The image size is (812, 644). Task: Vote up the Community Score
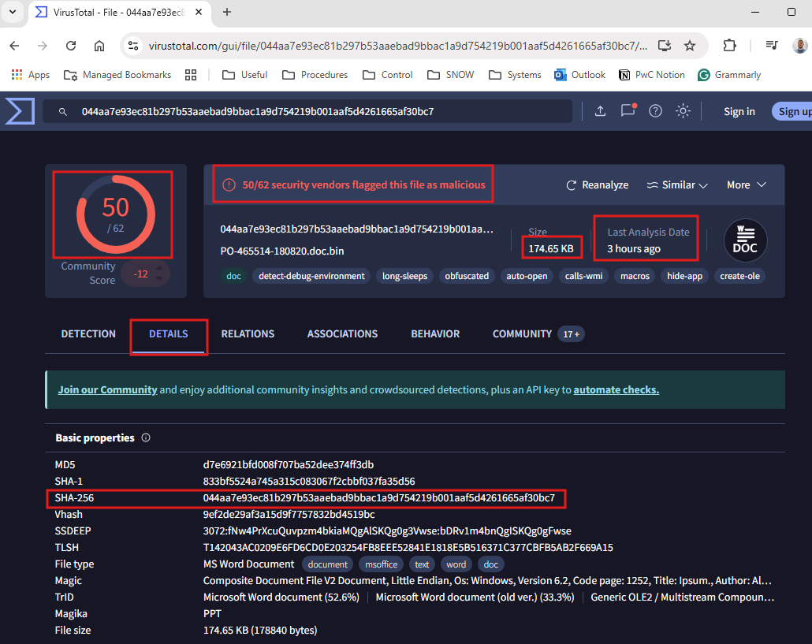pos(161,267)
